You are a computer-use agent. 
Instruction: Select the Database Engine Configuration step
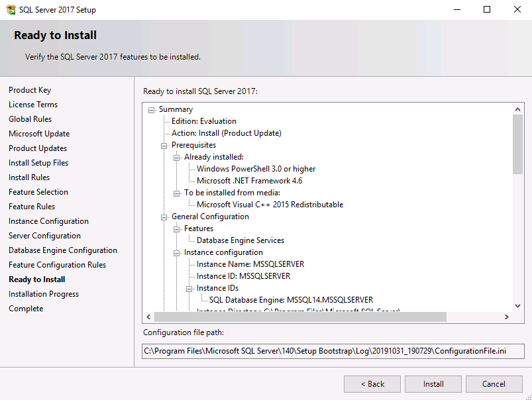click(x=63, y=250)
